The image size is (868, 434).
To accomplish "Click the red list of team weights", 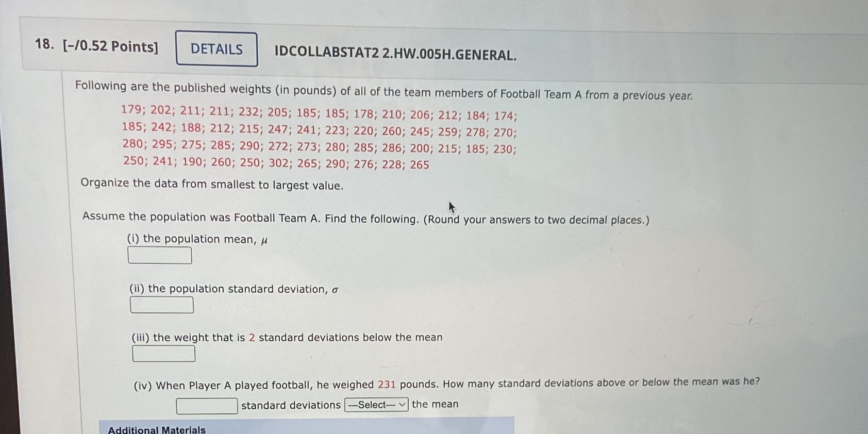I will [x=319, y=139].
